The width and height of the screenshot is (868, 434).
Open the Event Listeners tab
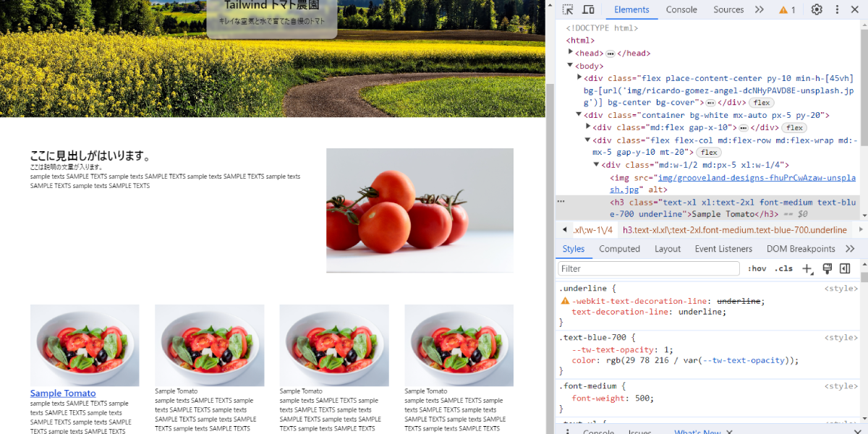coord(723,249)
